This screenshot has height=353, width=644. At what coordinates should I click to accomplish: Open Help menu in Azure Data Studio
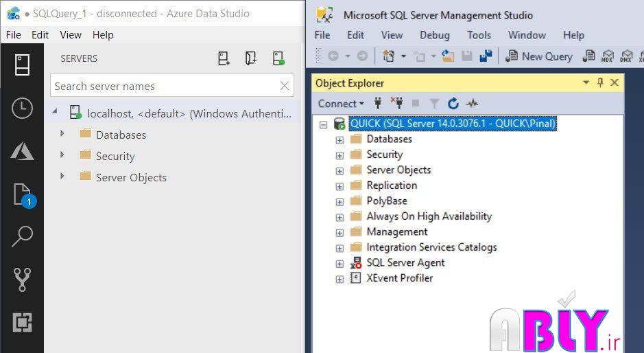pyautogui.click(x=103, y=35)
